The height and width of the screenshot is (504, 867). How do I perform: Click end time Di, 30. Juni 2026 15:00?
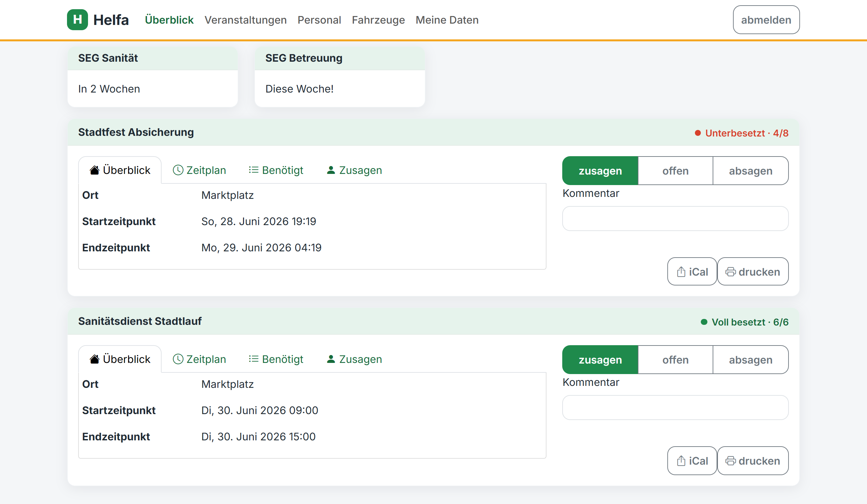258,437
